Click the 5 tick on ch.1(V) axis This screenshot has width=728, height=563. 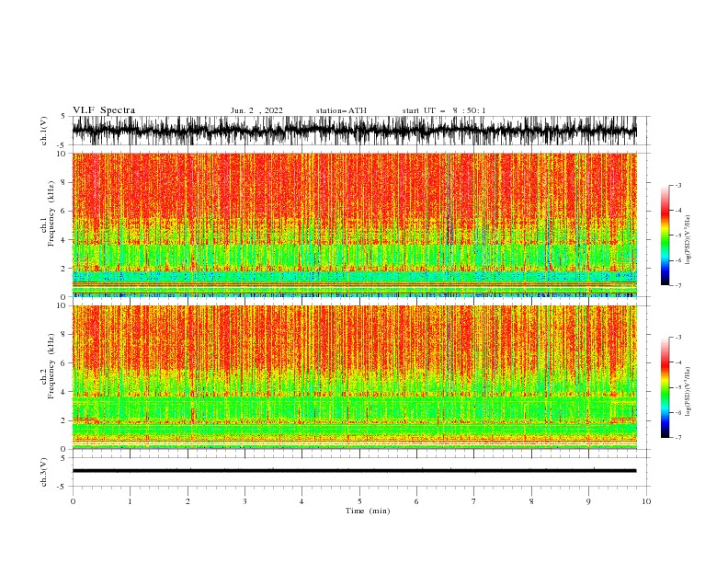pos(63,116)
